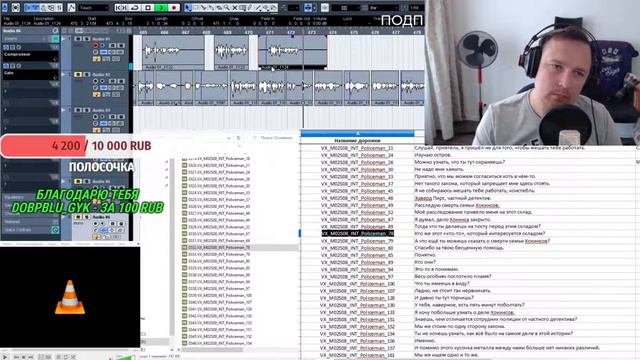Select third audio clip on Audio 01 track
The width and height of the screenshot is (640, 360).
click(292, 52)
